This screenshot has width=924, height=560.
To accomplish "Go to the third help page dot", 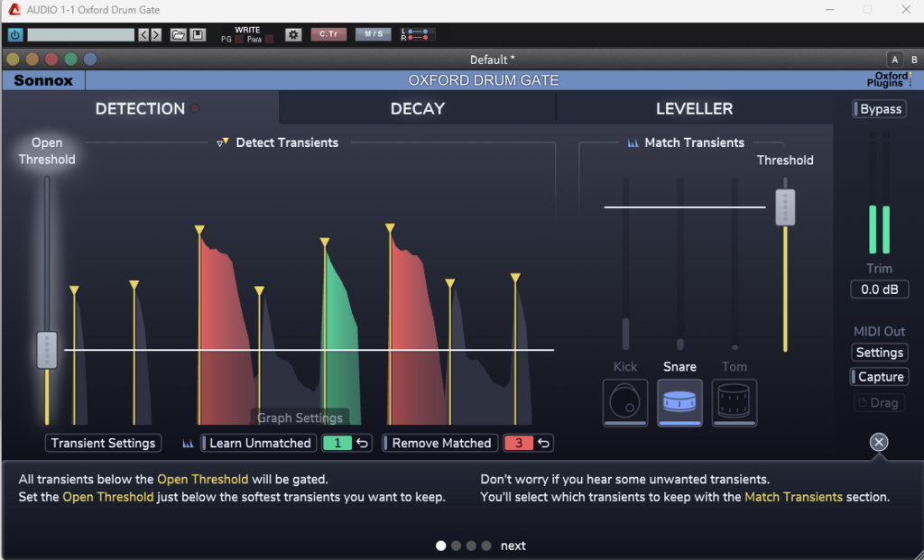I will pos(471,546).
